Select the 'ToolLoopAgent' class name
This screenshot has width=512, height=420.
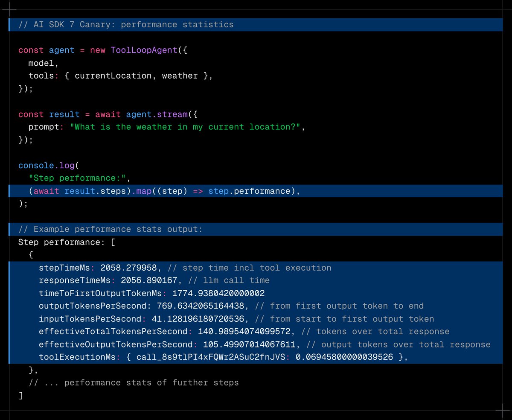[144, 50]
